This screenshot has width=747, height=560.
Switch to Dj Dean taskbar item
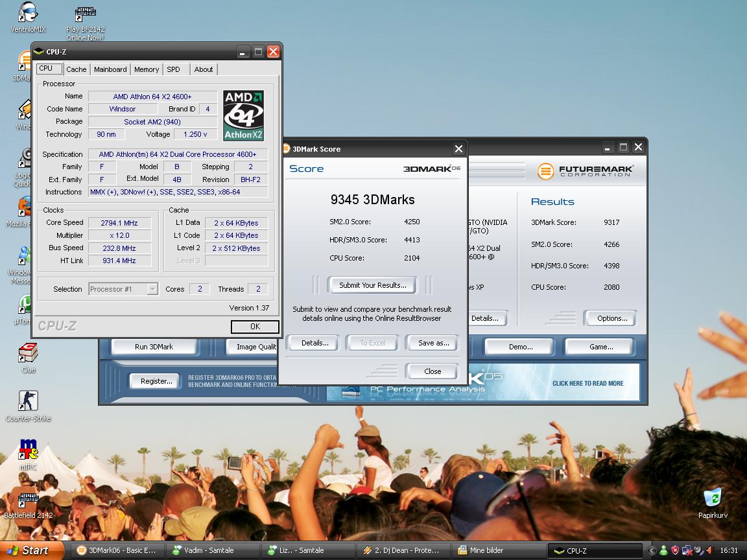click(x=403, y=550)
